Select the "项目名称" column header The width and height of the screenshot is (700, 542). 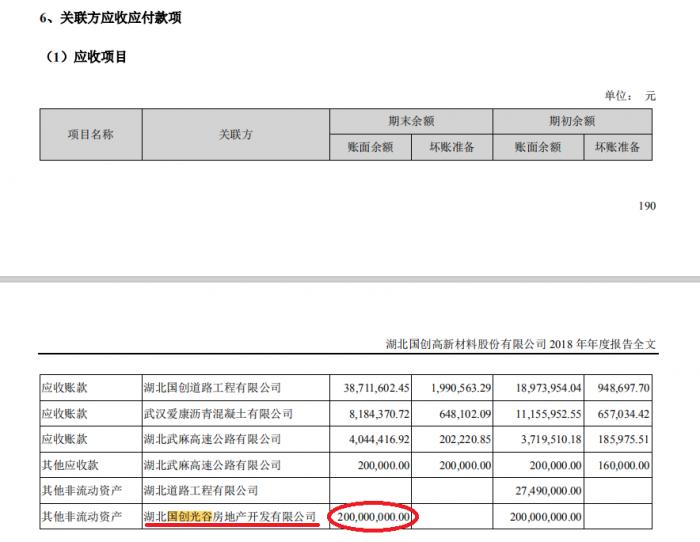pyautogui.click(x=90, y=134)
